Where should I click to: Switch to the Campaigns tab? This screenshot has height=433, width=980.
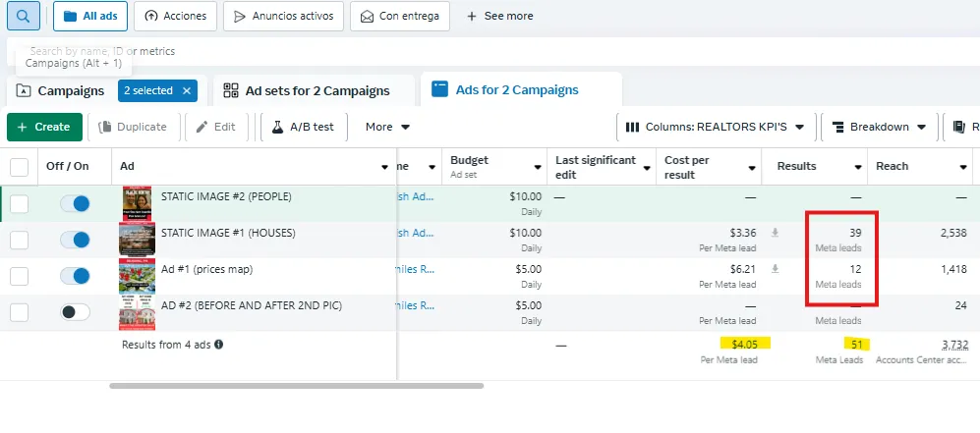(60, 90)
